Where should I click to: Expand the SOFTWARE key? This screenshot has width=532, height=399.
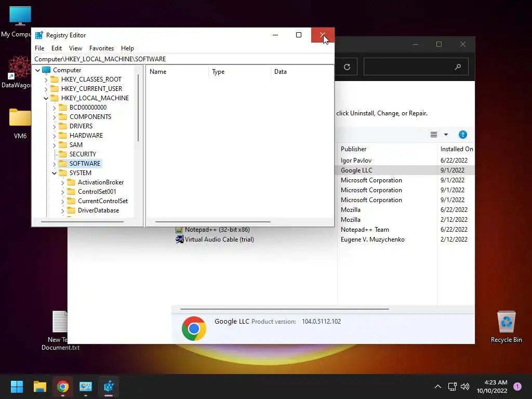point(54,164)
